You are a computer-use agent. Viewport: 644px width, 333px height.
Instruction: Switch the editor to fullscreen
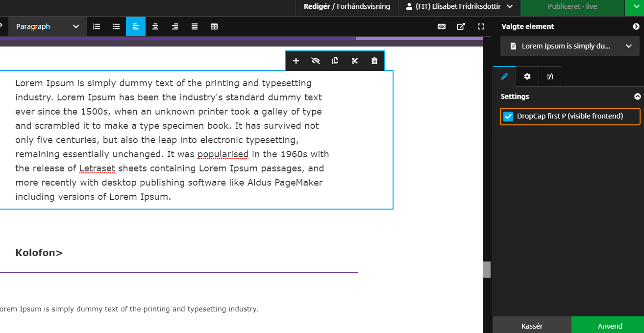coord(481,26)
